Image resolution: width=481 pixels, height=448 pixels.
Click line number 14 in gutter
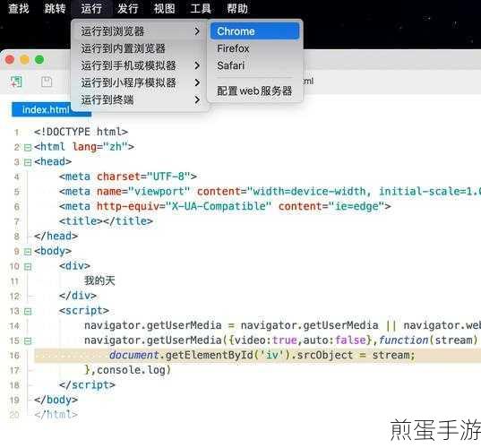(x=14, y=326)
